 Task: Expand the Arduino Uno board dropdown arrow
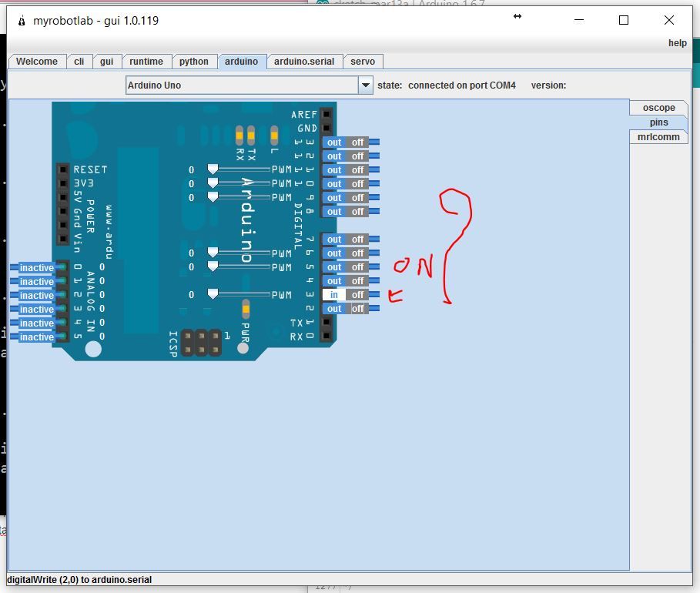(366, 85)
